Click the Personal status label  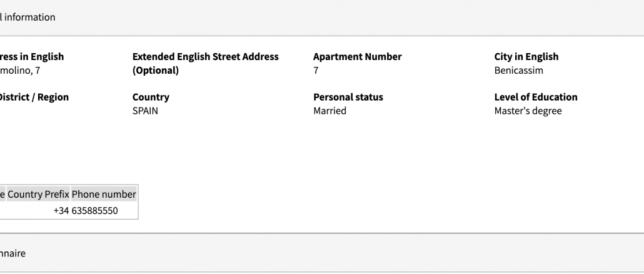(348, 97)
